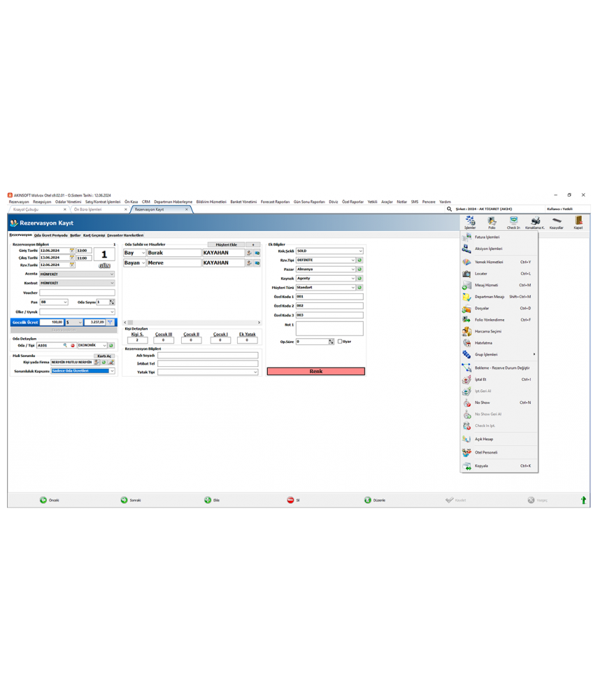Click the green up arrow at bottom right
Screen dimensions: 598x700
(x=583, y=500)
